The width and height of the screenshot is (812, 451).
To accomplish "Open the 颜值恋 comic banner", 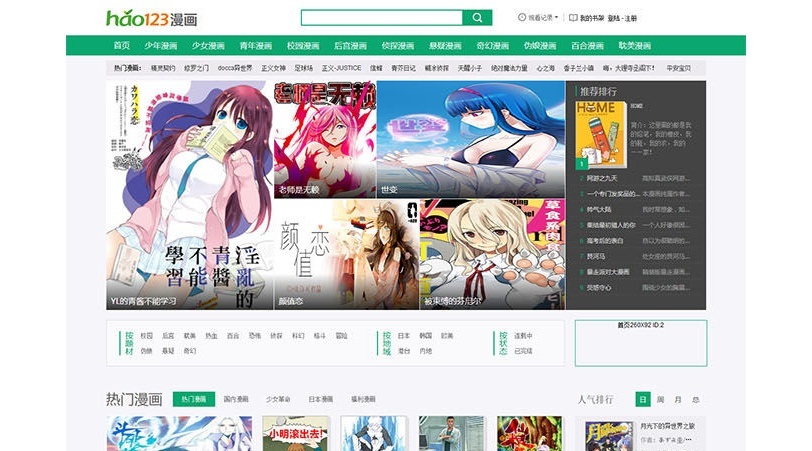I will pos(346,254).
